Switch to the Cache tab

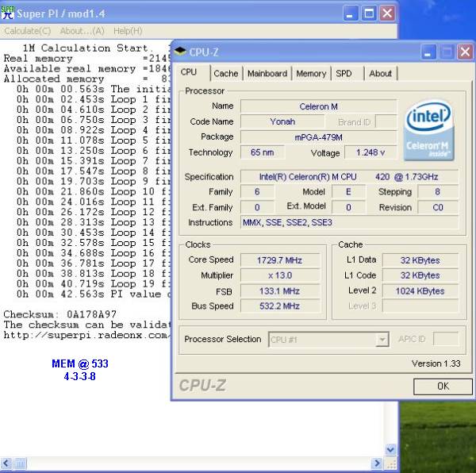226,74
